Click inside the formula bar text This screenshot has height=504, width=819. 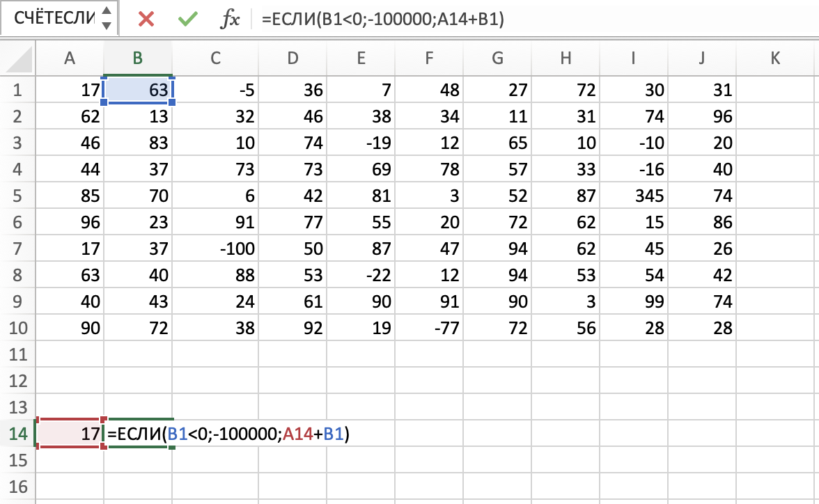(487, 19)
